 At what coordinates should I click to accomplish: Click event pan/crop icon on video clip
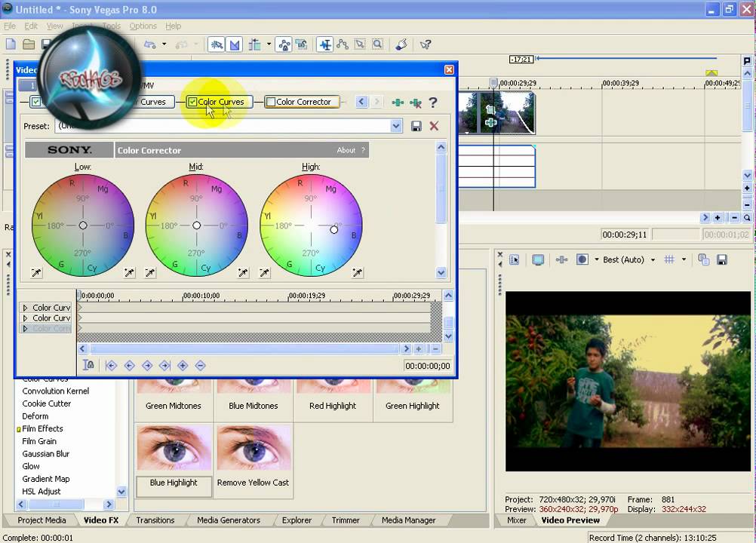pos(490,110)
